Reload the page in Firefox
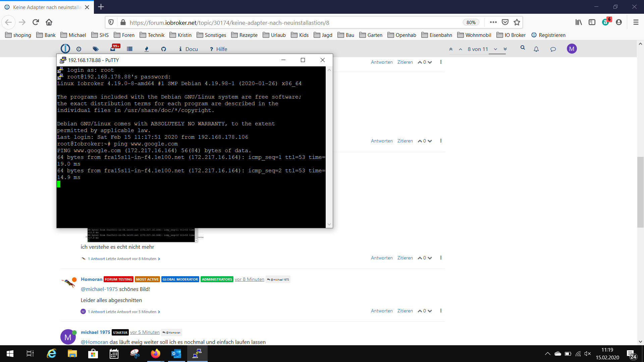This screenshot has height=362, width=644. click(36, 22)
